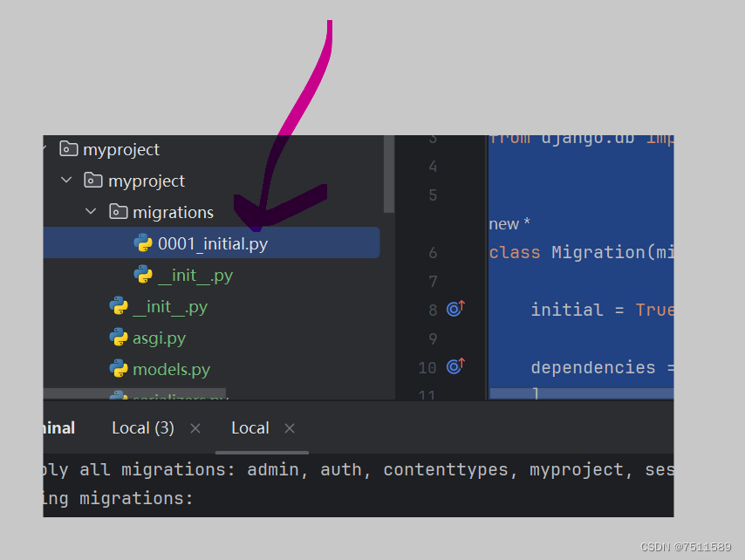The width and height of the screenshot is (745, 560).
Task: Click the Python icon next to models.py
Action: [119, 369]
